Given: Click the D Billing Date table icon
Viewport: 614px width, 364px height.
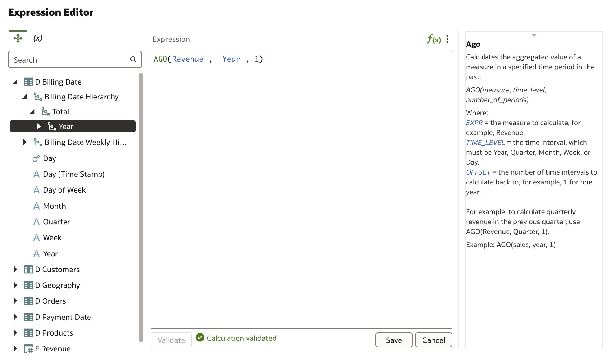Looking at the screenshot, I should pyautogui.click(x=28, y=82).
